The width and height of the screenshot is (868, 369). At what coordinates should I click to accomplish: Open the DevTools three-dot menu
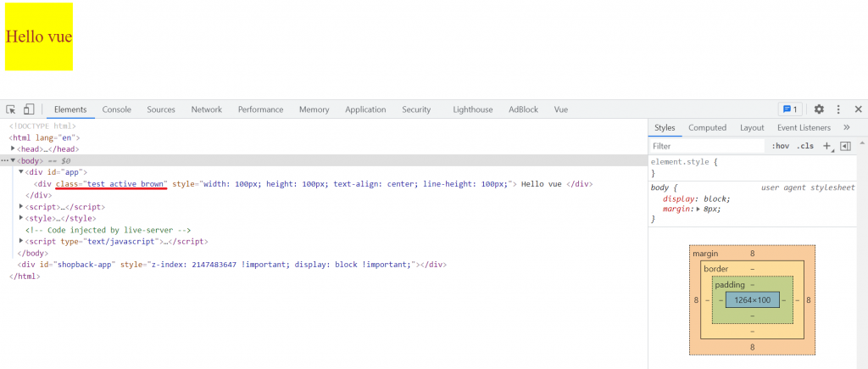(x=838, y=109)
